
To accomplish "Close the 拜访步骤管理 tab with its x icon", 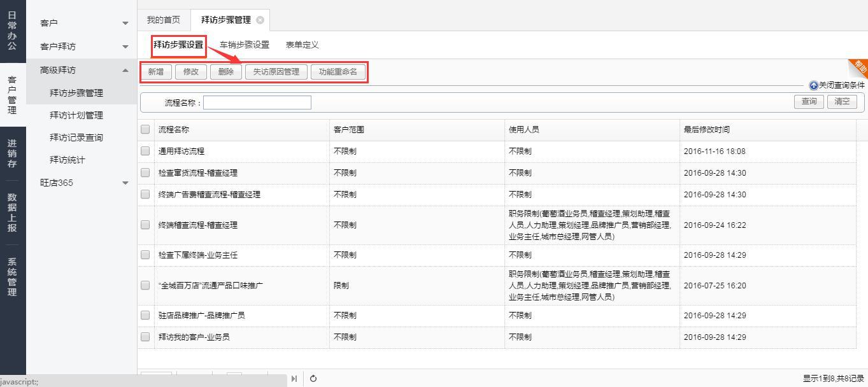I will tap(260, 20).
